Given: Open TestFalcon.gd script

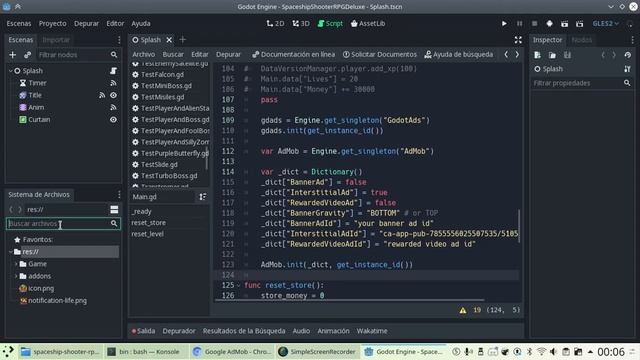Looking at the screenshot, I should pyautogui.click(x=162, y=74).
